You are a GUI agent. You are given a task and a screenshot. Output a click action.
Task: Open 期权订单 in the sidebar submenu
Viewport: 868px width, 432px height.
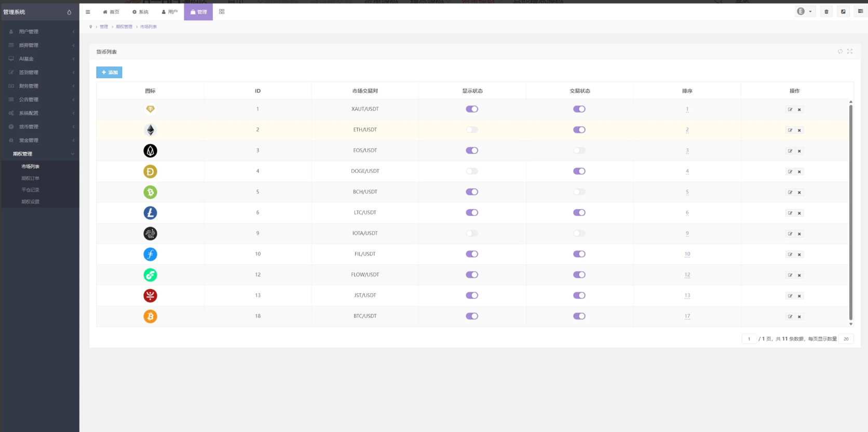30,179
